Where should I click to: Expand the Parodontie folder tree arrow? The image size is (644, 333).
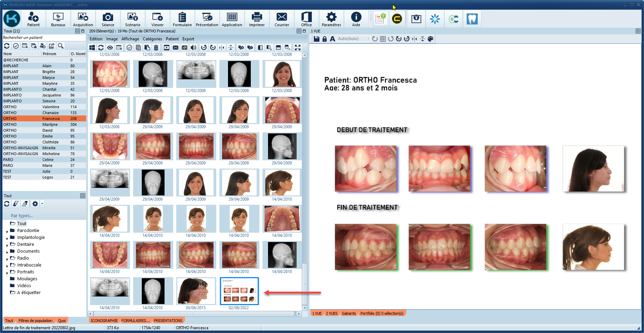coord(7,231)
